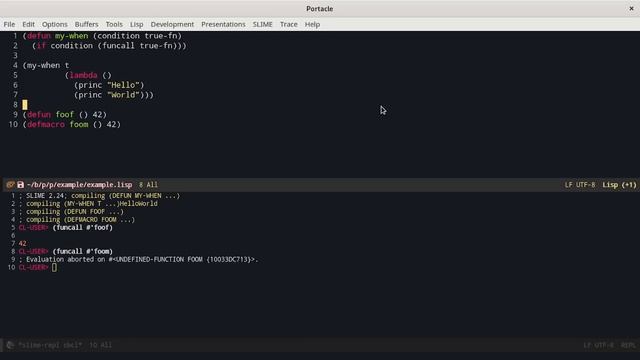This screenshot has width=640, height=360.
Task: Open the Options menu
Action: [55, 24]
